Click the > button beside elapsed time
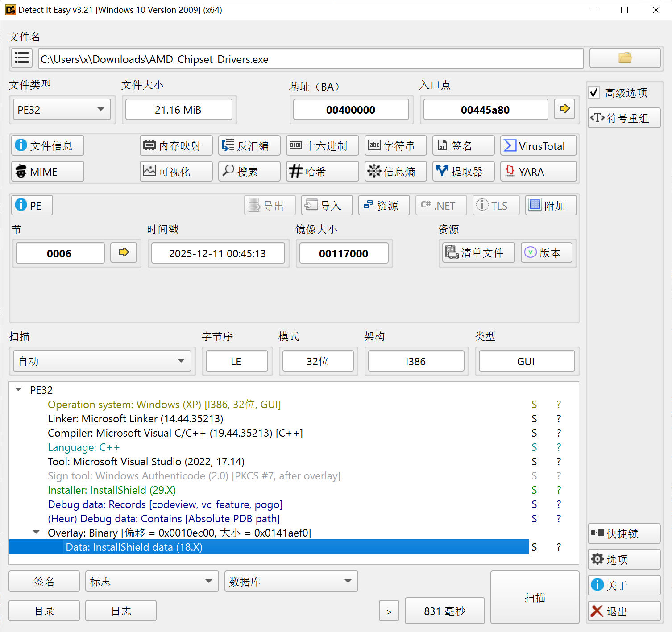672x632 pixels. click(389, 611)
